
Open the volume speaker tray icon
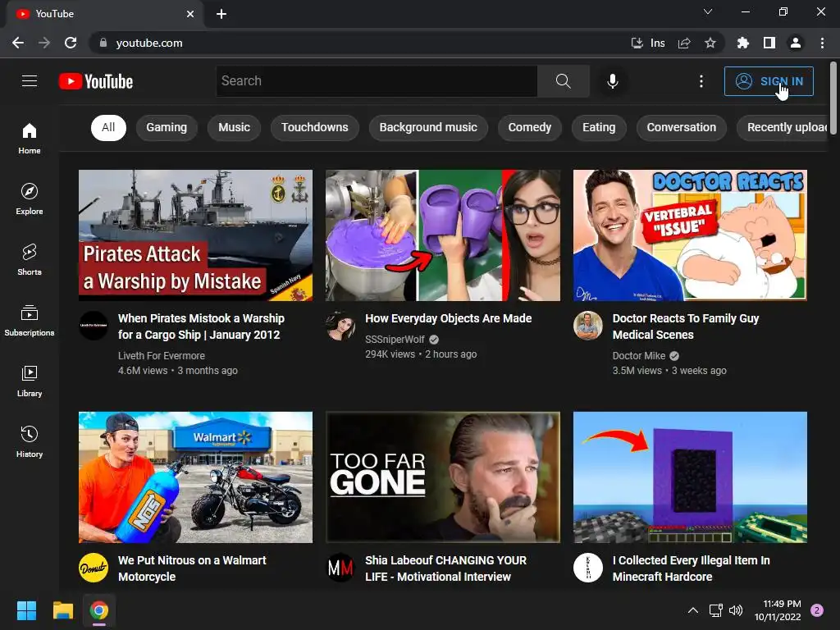(x=736, y=610)
